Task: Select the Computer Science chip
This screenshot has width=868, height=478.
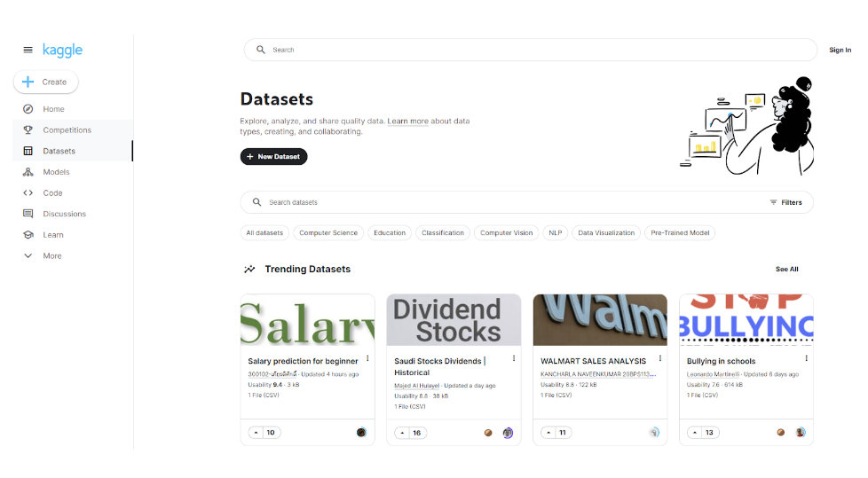Action: click(328, 233)
